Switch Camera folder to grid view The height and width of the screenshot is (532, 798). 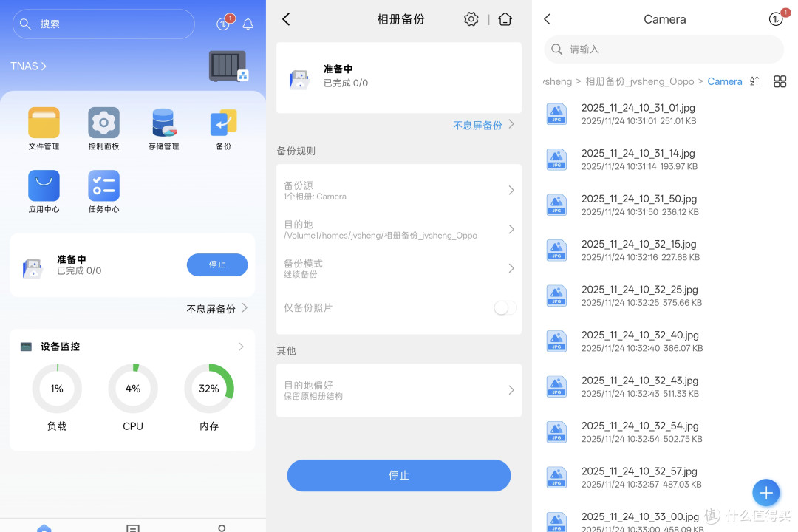(780, 81)
